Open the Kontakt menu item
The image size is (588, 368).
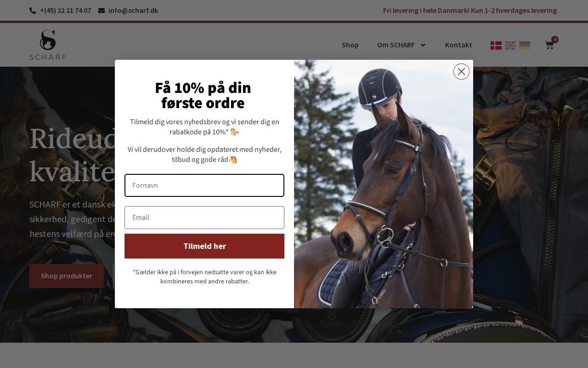click(458, 45)
